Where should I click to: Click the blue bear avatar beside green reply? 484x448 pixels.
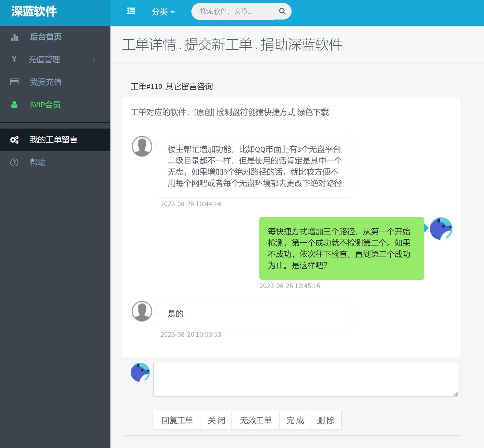[x=441, y=229]
